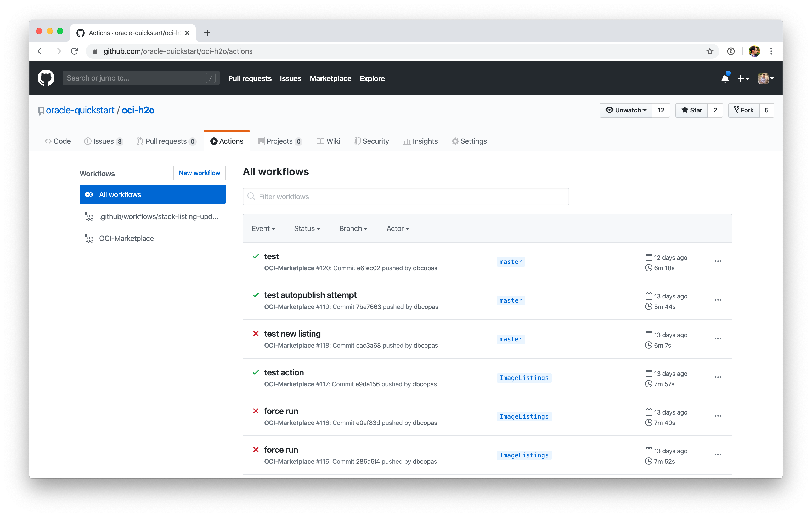Screen dimensions: 812x517
Task: Open the Event filter dropdown
Action: (x=263, y=228)
